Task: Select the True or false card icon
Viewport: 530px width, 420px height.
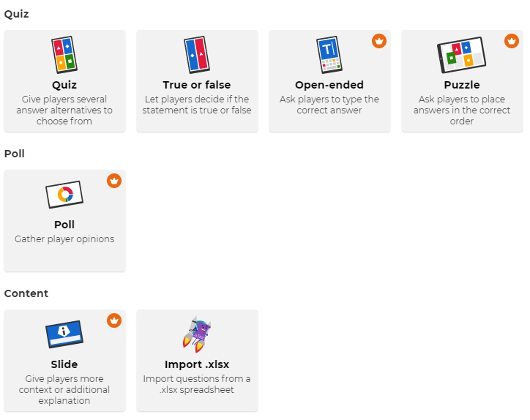Action: [197, 56]
